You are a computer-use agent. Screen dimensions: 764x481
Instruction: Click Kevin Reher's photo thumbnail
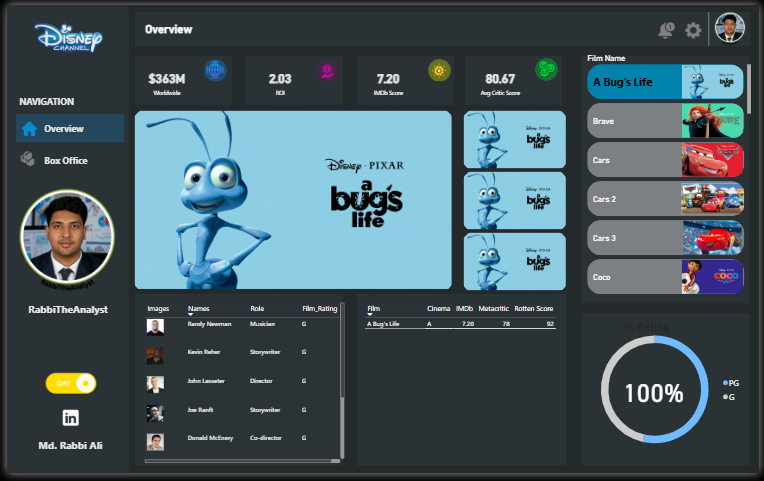click(155, 356)
